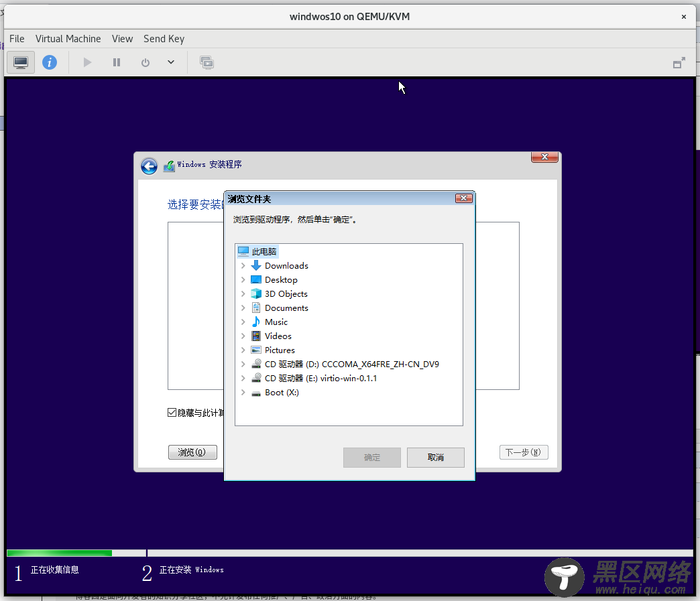The width and height of the screenshot is (700, 601).
Task: Select the 3D Objects label
Action: click(x=286, y=293)
